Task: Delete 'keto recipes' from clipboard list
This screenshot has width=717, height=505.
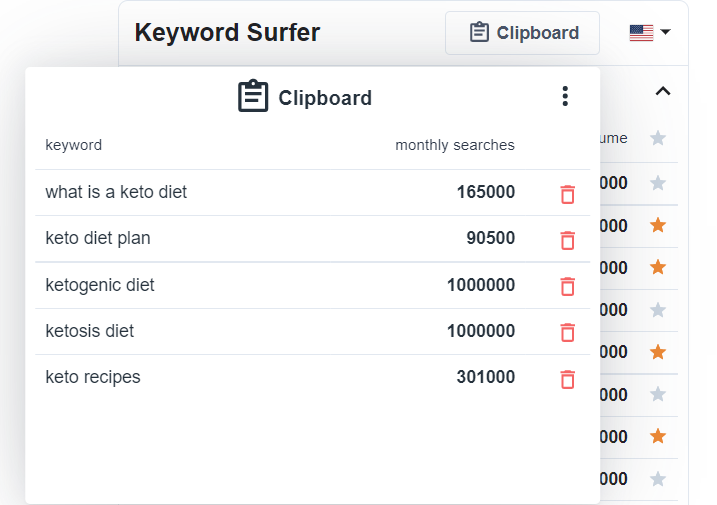Action: [x=567, y=379]
